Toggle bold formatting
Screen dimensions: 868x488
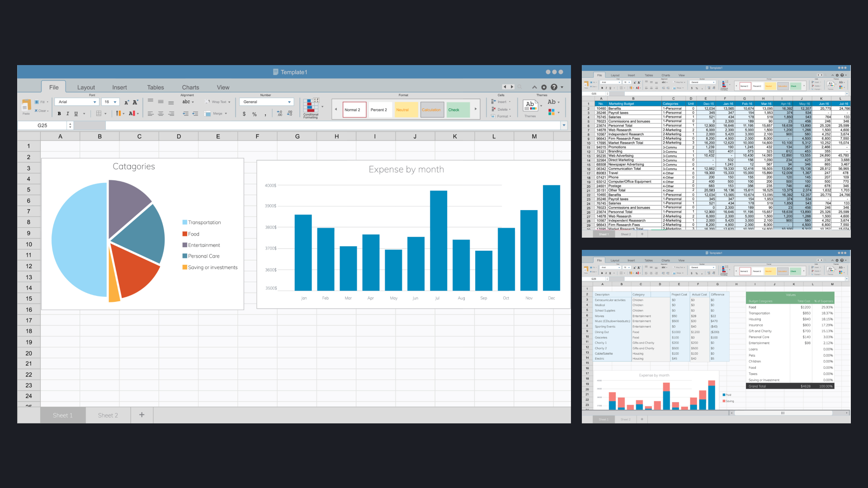59,114
